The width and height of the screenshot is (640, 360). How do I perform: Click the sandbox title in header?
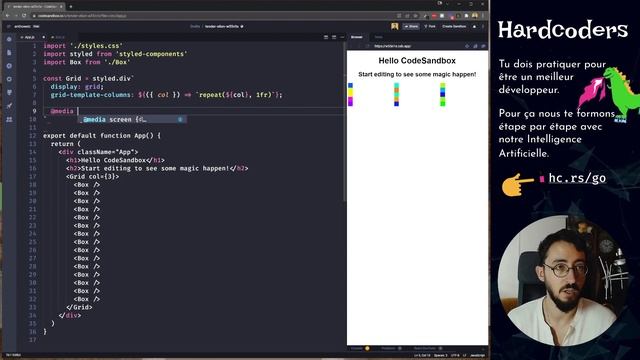(222, 27)
